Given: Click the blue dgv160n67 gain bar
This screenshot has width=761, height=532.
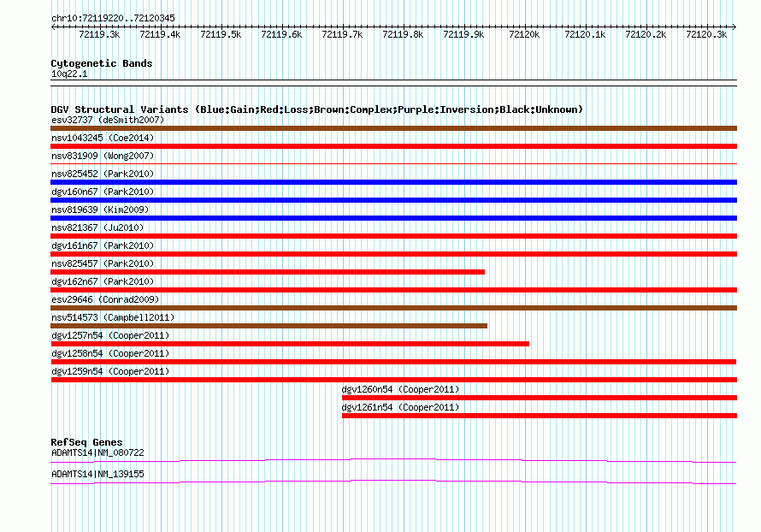Looking at the screenshot, I should (393, 200).
